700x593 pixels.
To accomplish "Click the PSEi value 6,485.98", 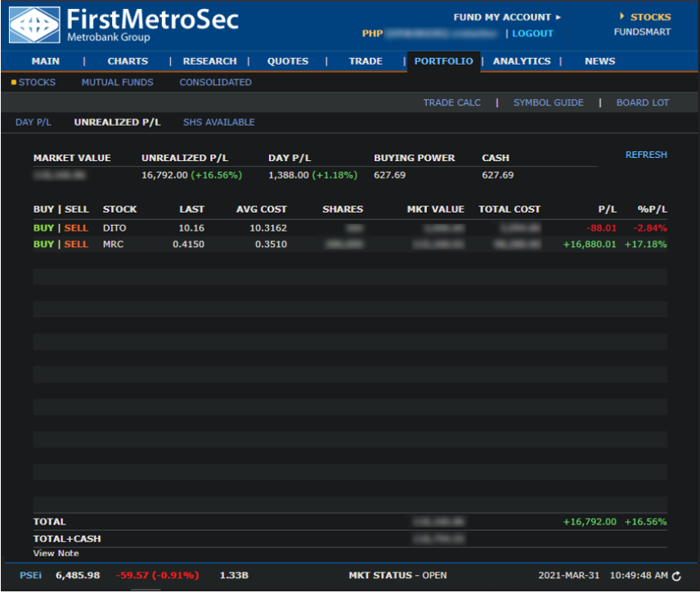I will point(78,576).
